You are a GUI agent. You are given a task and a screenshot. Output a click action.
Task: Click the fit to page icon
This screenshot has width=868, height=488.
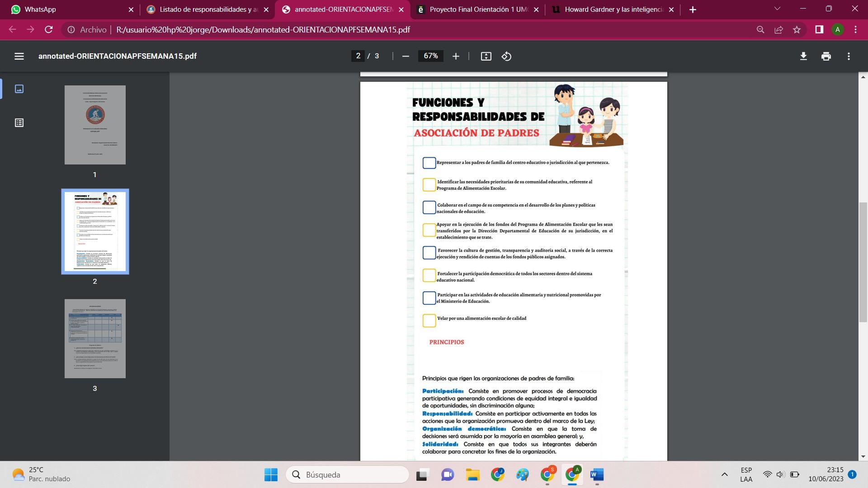[486, 56]
